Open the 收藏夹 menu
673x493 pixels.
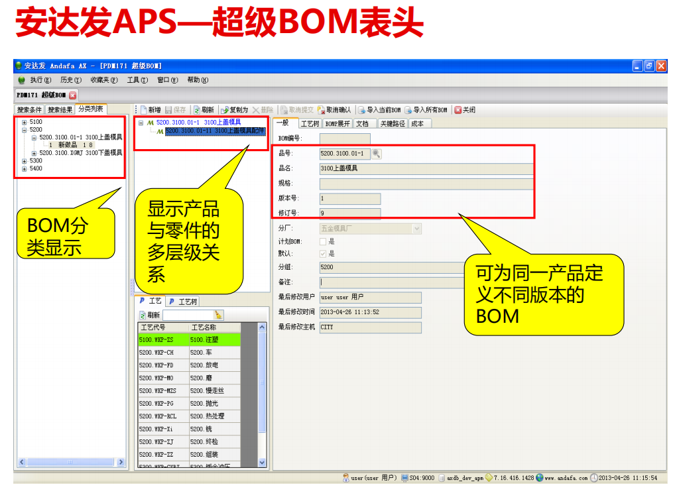pyautogui.click(x=104, y=80)
